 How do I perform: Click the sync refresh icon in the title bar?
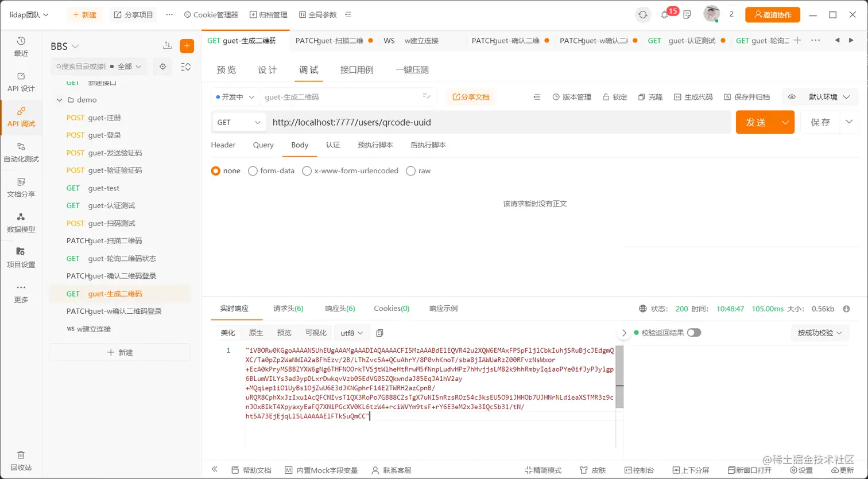tap(643, 15)
